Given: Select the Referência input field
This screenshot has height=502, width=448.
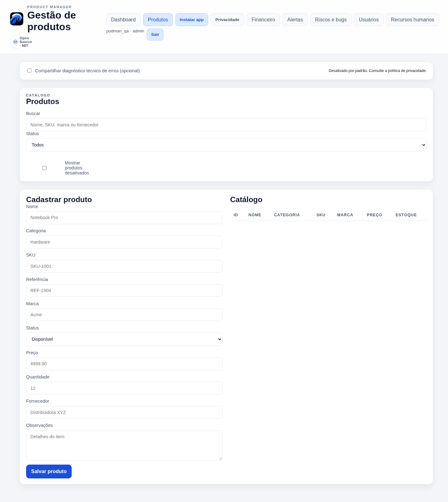Looking at the screenshot, I should (124, 290).
